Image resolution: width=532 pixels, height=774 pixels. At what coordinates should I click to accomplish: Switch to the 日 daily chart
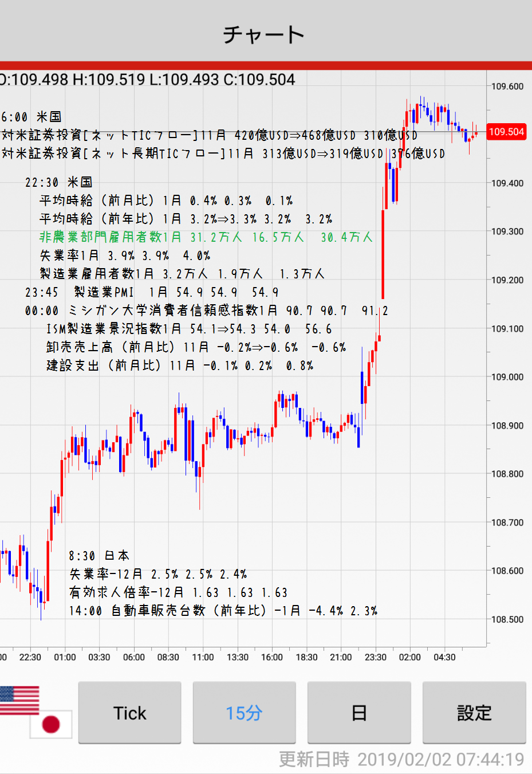[359, 713]
